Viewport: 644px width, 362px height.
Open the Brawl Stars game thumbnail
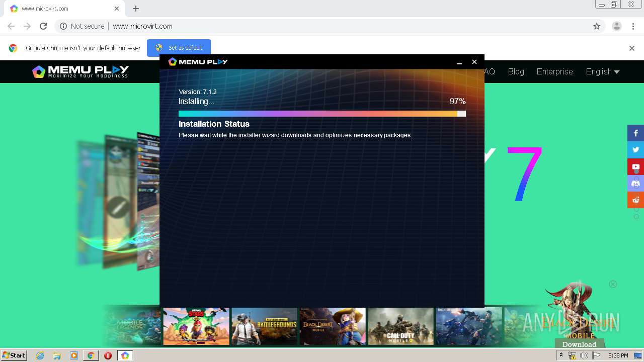pos(196,326)
